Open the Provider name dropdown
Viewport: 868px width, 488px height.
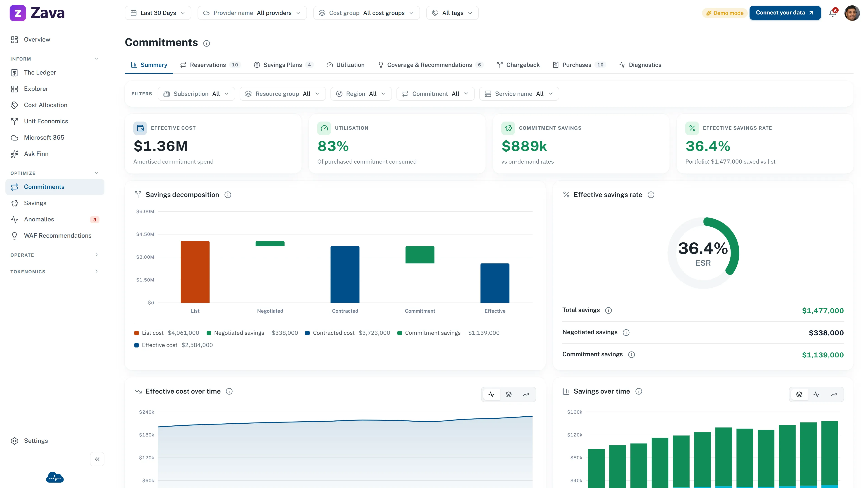pos(252,13)
